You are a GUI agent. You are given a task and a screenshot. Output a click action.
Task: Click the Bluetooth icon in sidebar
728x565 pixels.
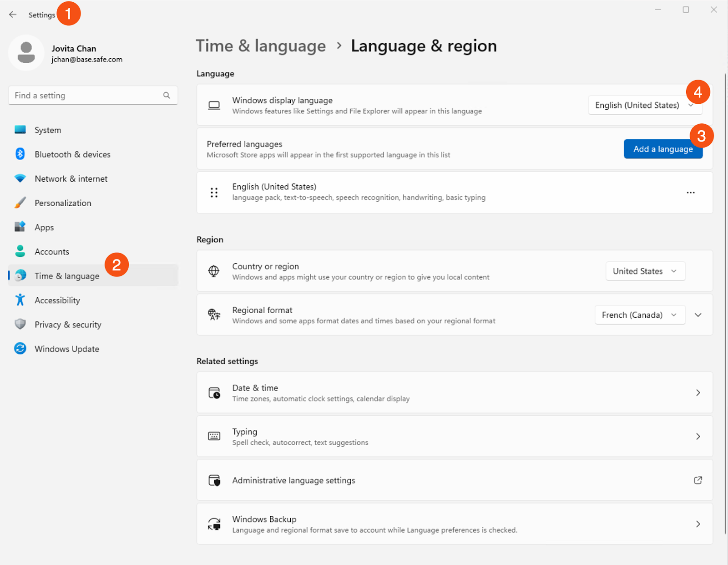click(20, 154)
